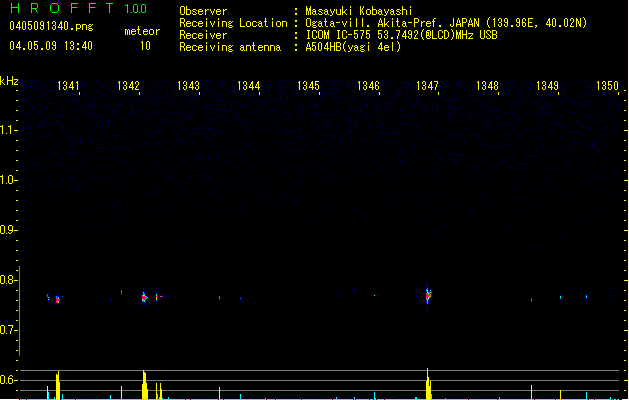Click the 1343 time axis marker
Screen dimensions: 629x400
(189, 86)
